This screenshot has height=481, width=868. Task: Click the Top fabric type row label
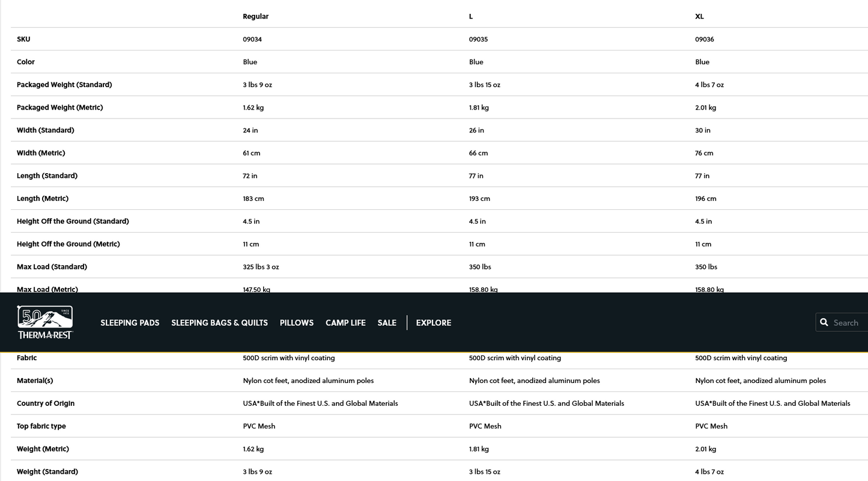41,426
